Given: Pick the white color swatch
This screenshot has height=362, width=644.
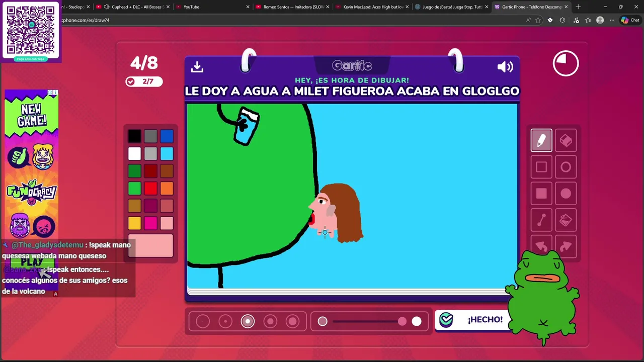Looking at the screenshot, I should 134,153.
